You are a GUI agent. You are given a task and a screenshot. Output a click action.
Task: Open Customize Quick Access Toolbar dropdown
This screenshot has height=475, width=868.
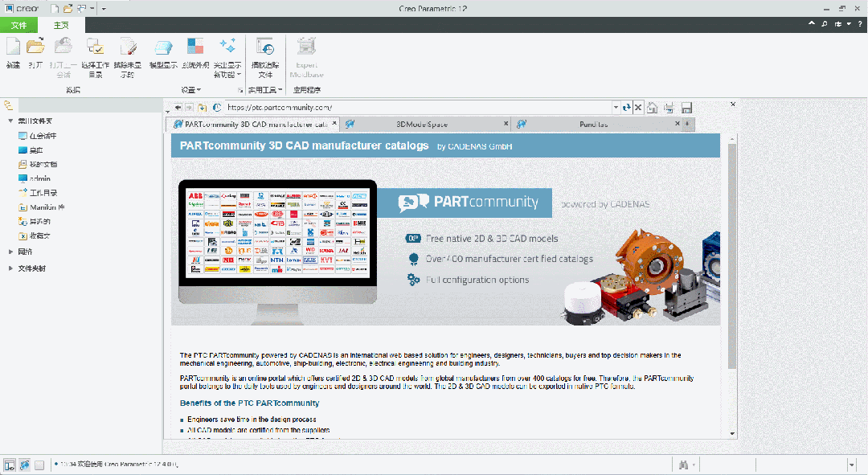(104, 8)
